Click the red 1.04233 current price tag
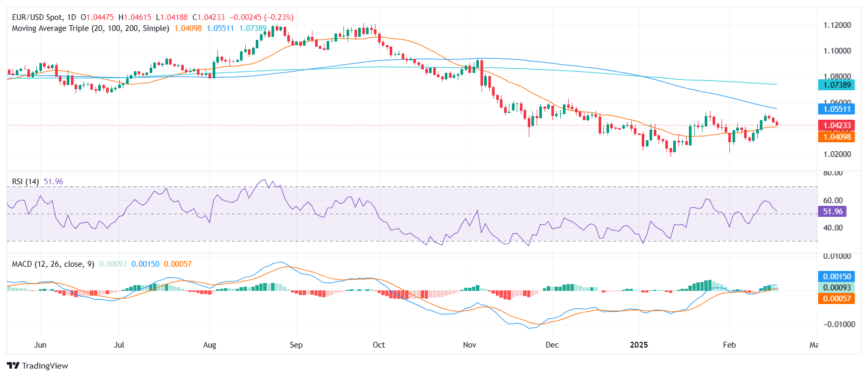Screen dimensions: 868x377 (836, 125)
